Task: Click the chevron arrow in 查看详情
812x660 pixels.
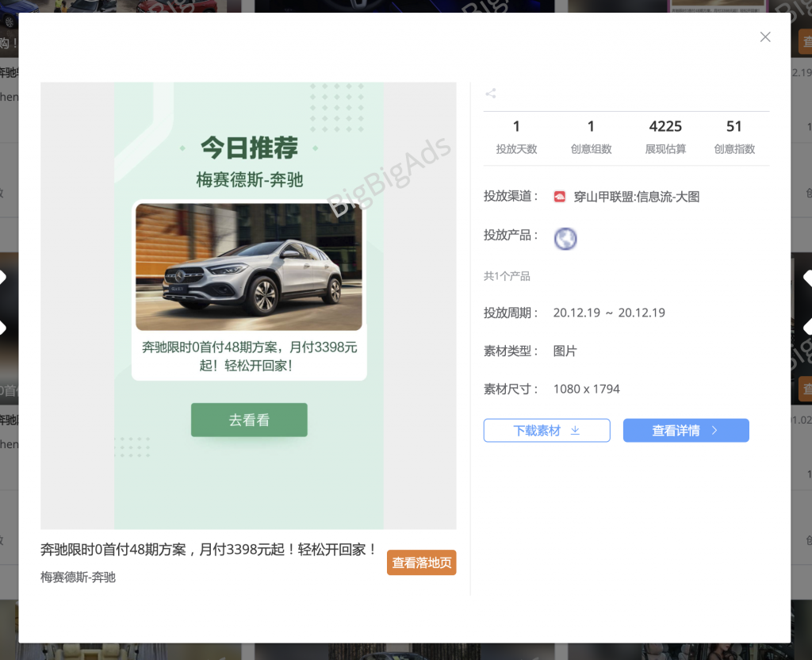Action: pyautogui.click(x=714, y=430)
